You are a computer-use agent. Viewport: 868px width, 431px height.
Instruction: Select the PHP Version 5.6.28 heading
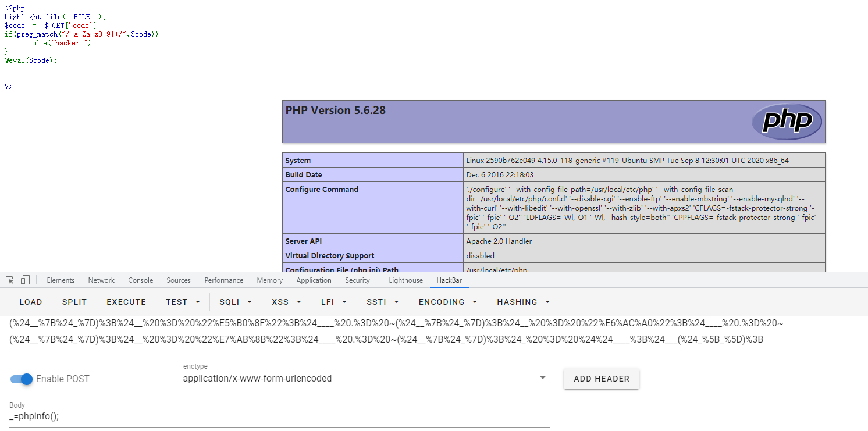[x=336, y=111]
